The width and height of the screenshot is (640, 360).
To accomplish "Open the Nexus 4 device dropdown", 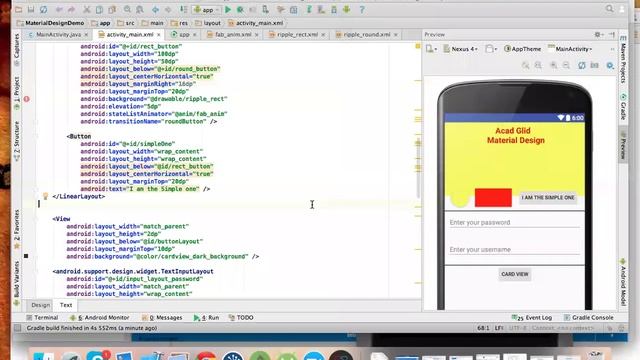I will point(461,49).
